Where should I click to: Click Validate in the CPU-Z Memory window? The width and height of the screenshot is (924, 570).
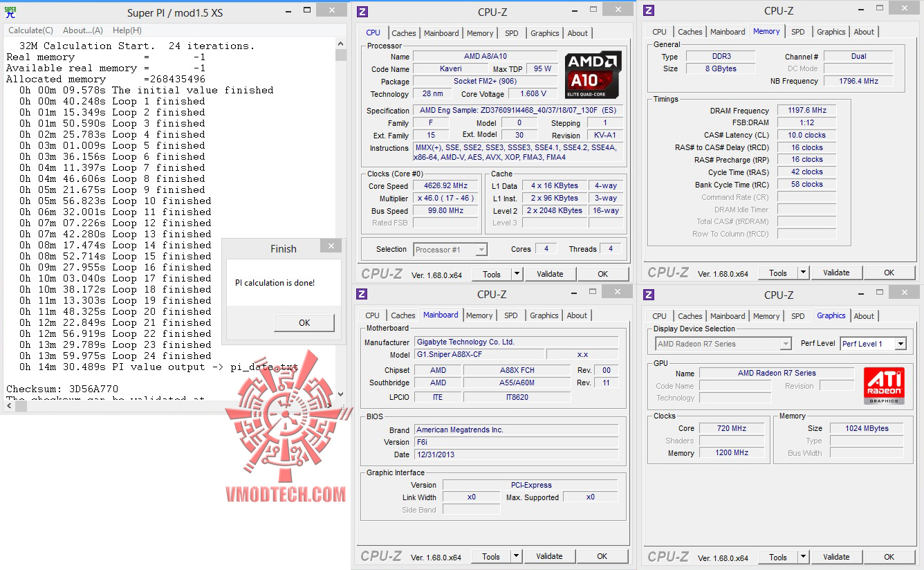[836, 273]
